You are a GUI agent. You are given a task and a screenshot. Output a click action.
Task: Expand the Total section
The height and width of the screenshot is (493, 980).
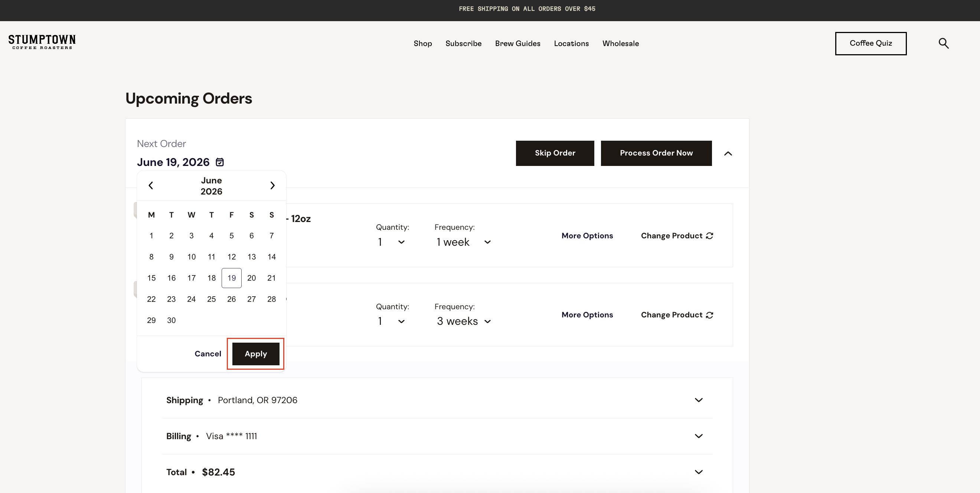[699, 472]
